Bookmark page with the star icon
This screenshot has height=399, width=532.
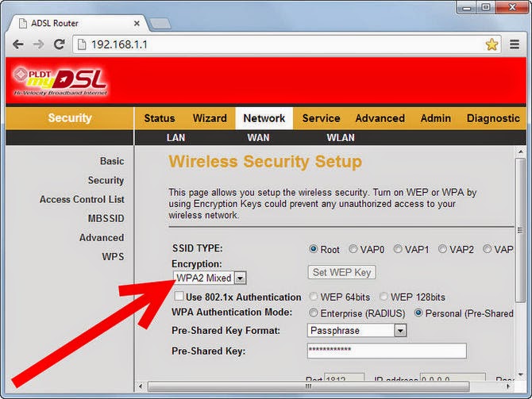tap(492, 44)
